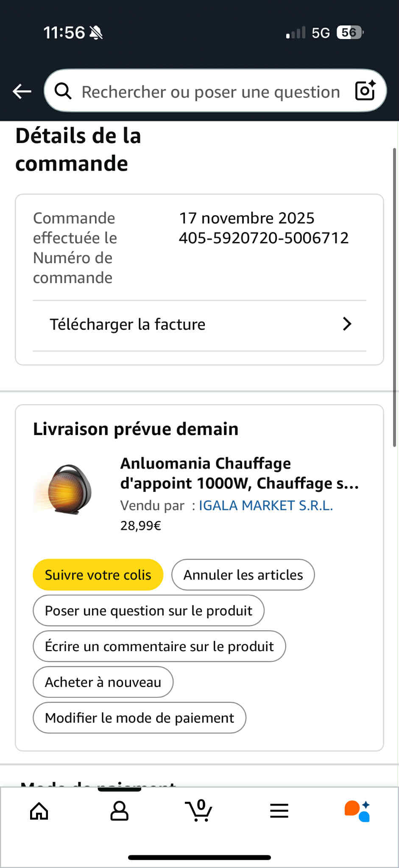
Task: Open camera lens visual search
Action: 365,90
